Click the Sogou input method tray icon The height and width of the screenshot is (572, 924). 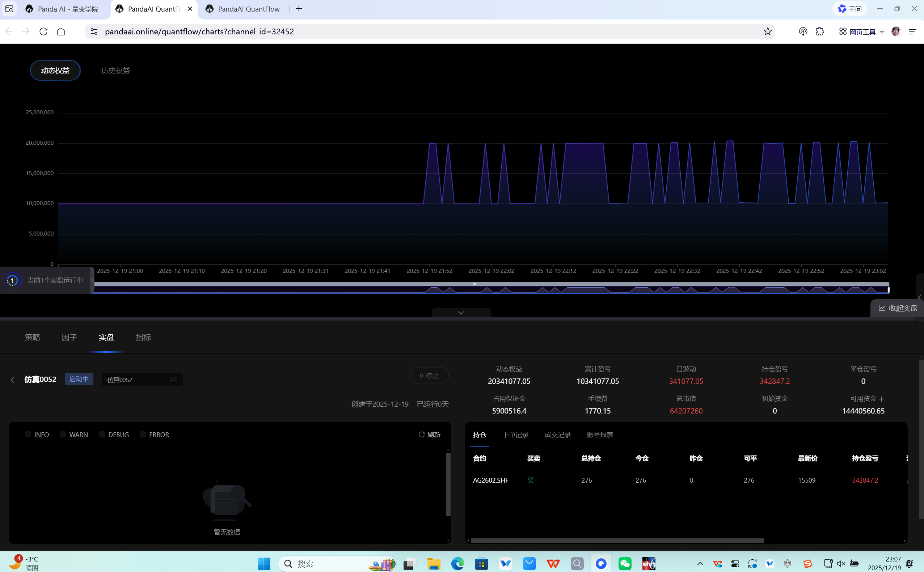click(807, 564)
